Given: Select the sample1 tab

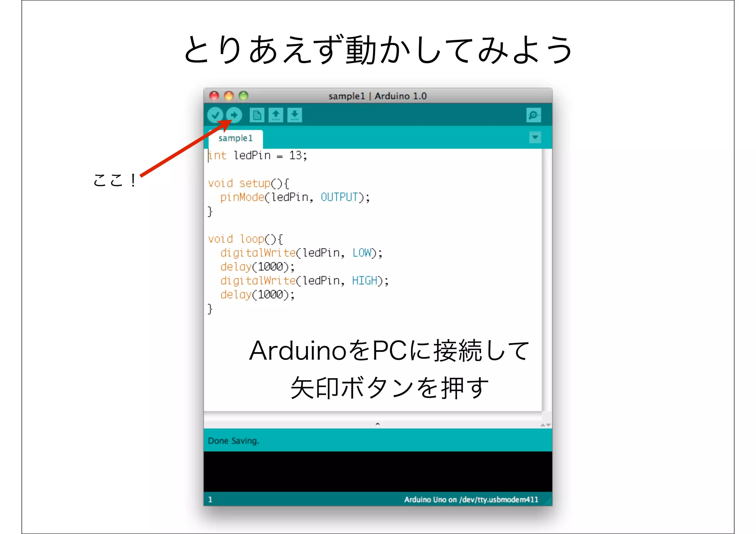Looking at the screenshot, I should point(236,138).
